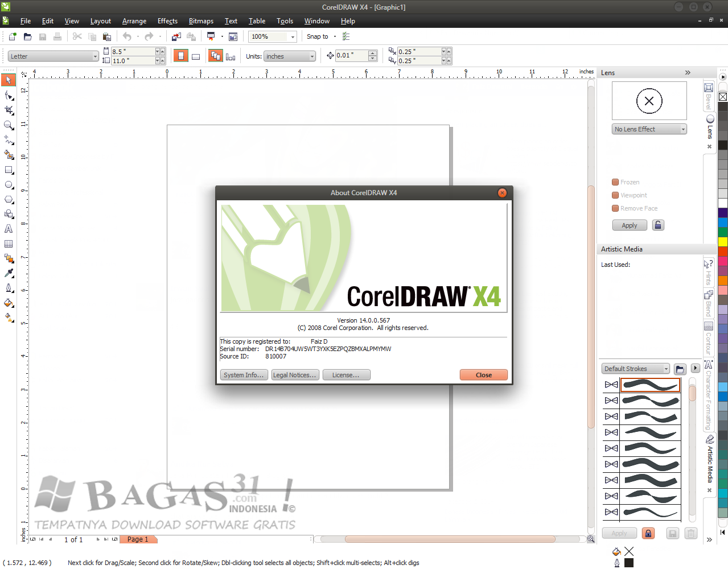The height and width of the screenshot is (569, 728).
Task: Select the Fill tool
Action: tap(9, 303)
